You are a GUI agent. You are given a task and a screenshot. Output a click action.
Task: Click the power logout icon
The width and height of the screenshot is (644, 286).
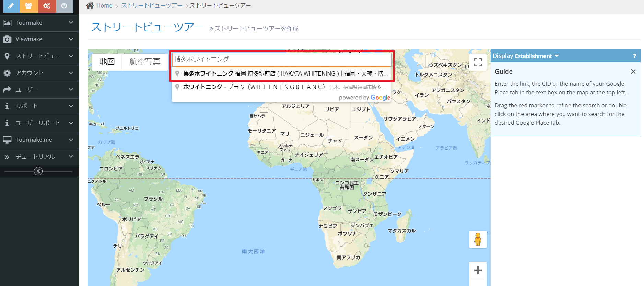(64, 6)
